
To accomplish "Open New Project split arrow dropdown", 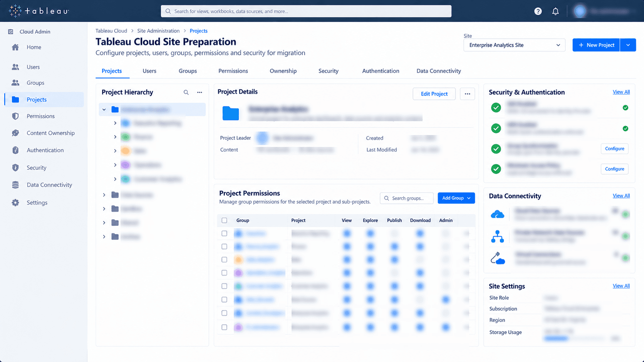I will [628, 45].
